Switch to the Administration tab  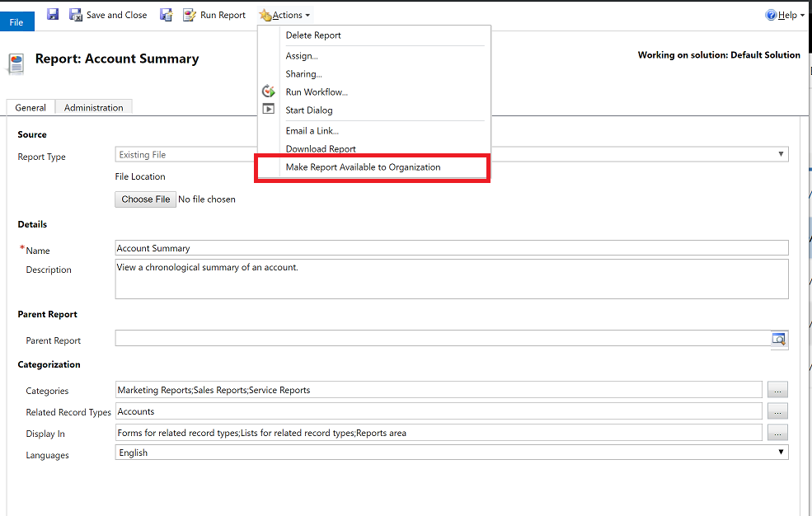(x=93, y=107)
